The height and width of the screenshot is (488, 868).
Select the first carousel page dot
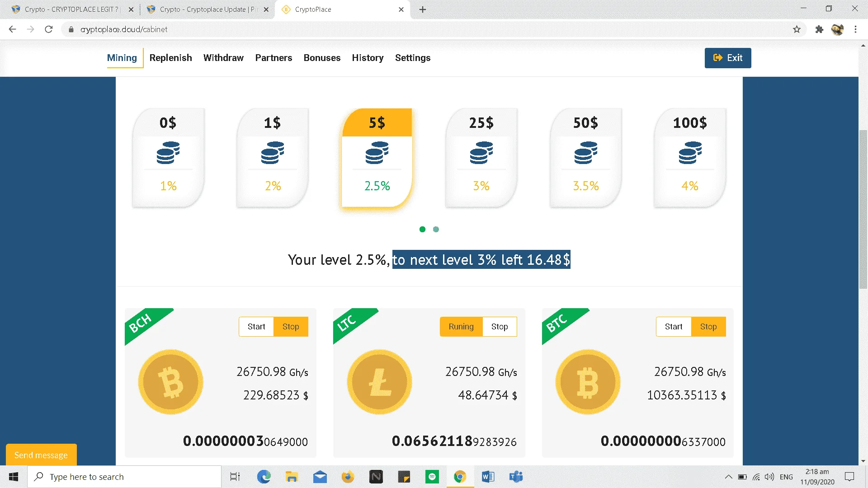[x=422, y=229]
